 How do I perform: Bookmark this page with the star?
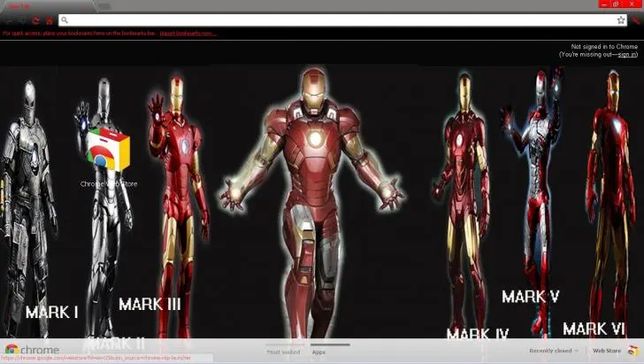point(621,19)
